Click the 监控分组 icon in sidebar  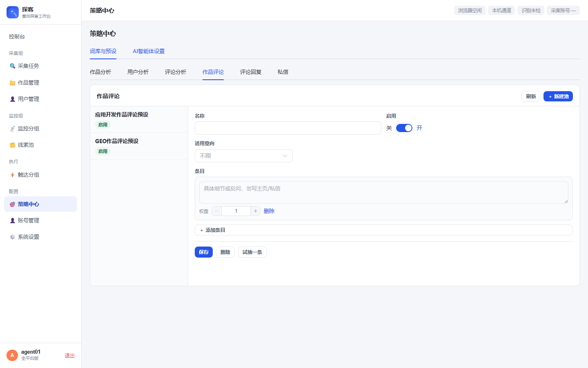click(x=12, y=128)
